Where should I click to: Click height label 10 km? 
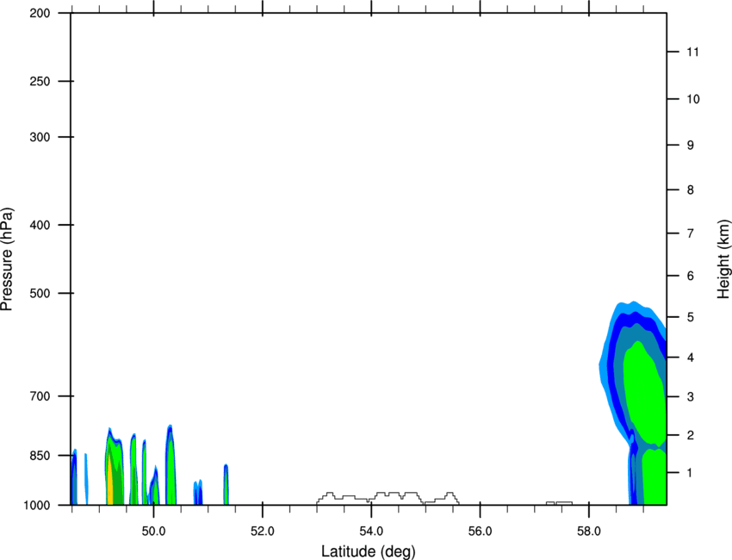coord(692,99)
